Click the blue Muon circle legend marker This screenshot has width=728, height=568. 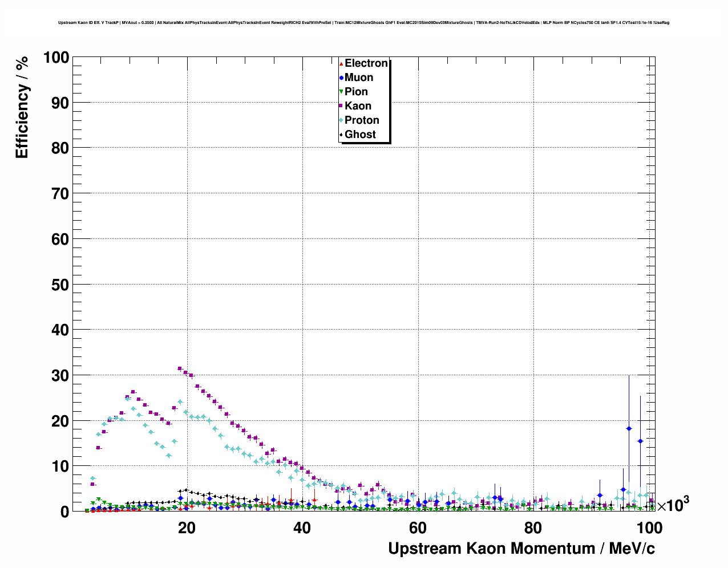point(341,78)
